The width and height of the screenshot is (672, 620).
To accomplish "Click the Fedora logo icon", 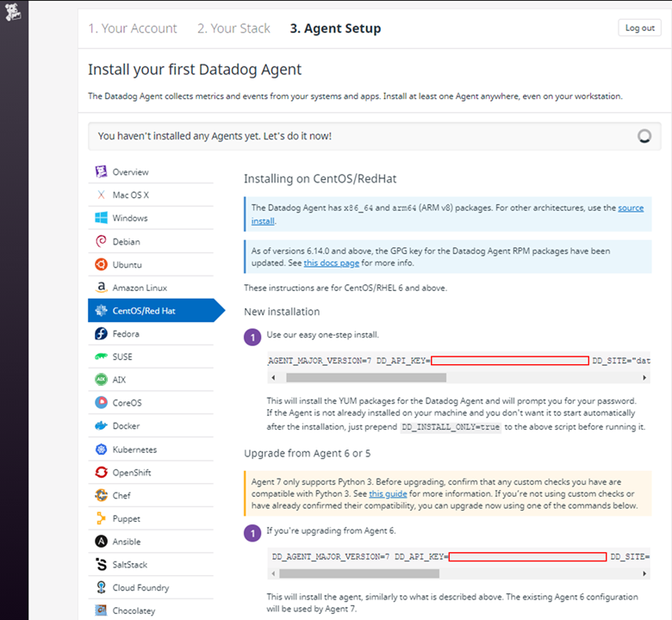I will click(101, 333).
